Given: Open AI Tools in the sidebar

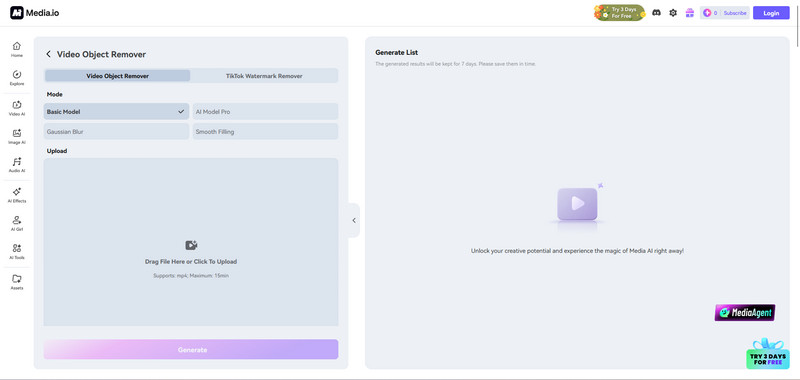Looking at the screenshot, I should [17, 251].
